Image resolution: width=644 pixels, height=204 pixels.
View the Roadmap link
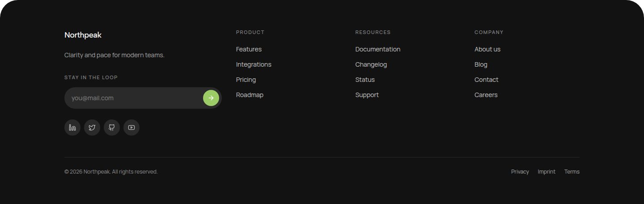pyautogui.click(x=250, y=95)
